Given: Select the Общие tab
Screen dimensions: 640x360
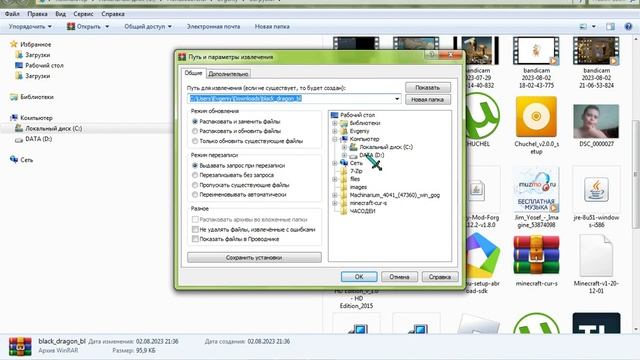Looking at the screenshot, I should coord(193,73).
